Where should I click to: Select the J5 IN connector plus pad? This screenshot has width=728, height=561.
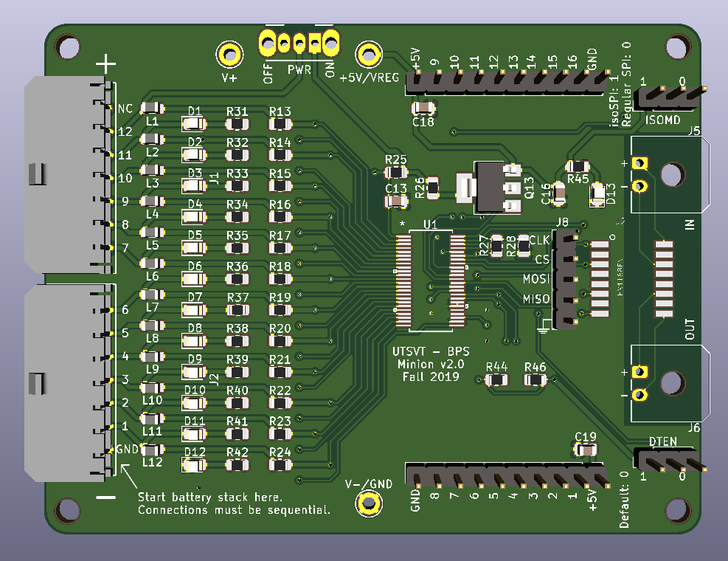(x=639, y=163)
